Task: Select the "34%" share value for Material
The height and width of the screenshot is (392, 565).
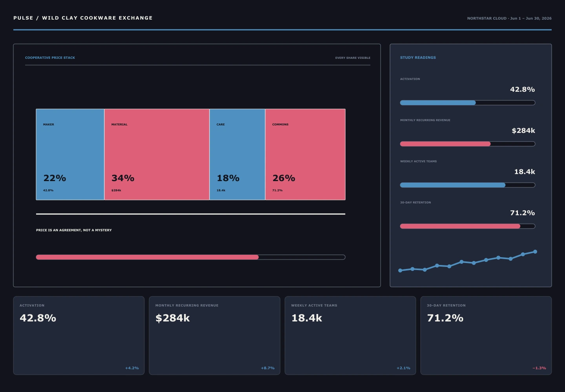Action: (x=123, y=178)
